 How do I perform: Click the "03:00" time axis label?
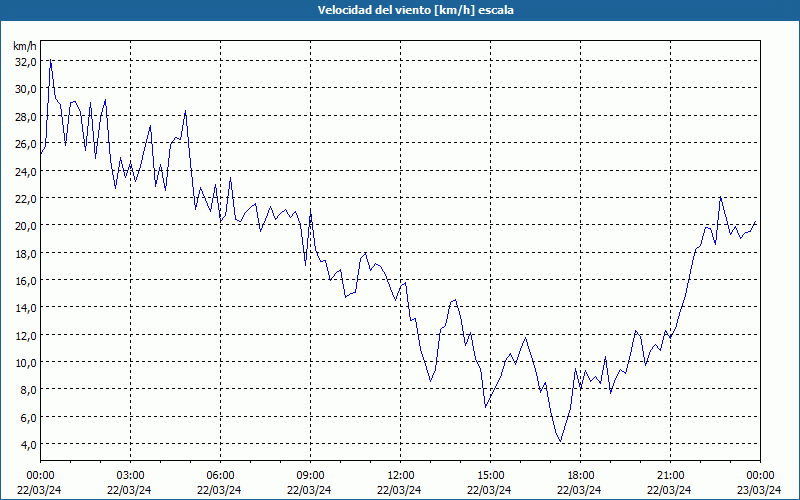(130, 476)
